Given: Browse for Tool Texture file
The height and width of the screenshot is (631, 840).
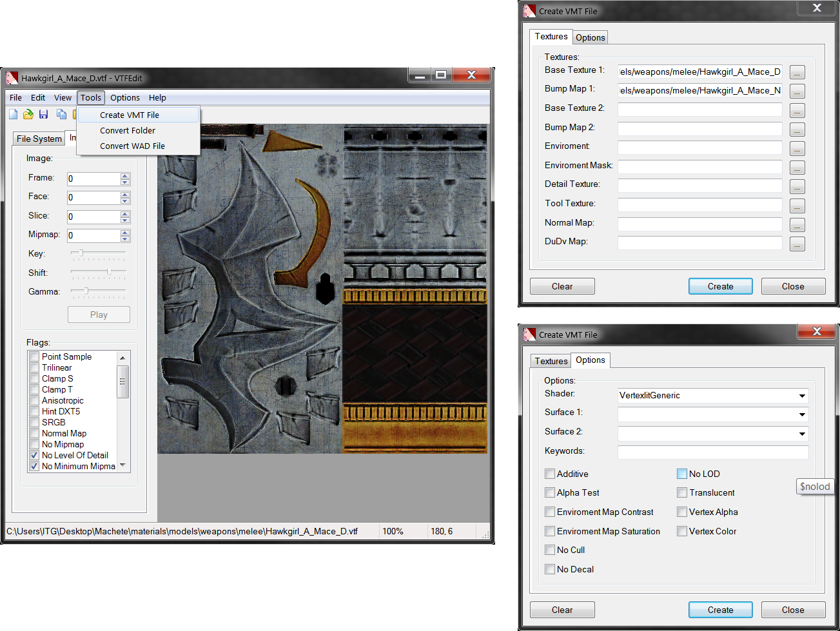Looking at the screenshot, I should coord(797,207).
